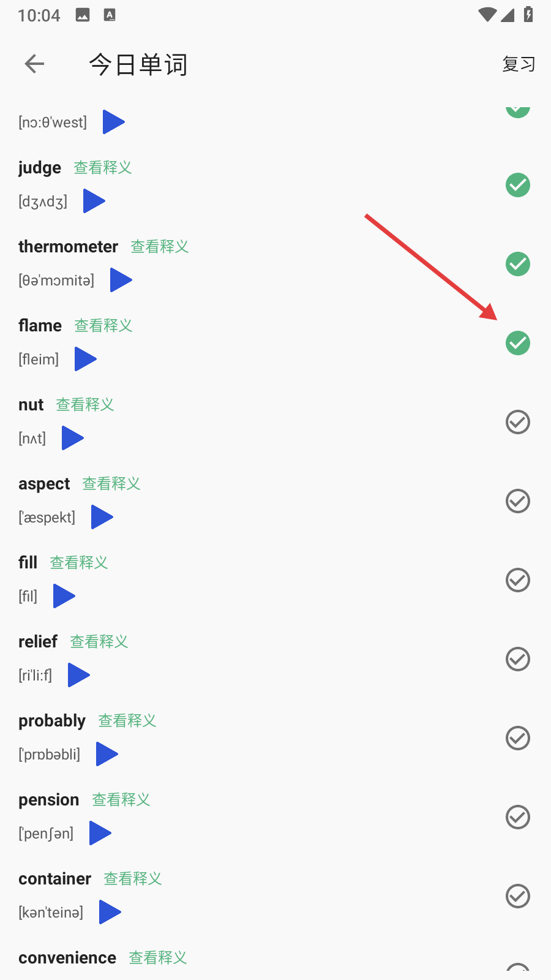Show the definition for aspect
The height and width of the screenshot is (980, 551).
(111, 483)
